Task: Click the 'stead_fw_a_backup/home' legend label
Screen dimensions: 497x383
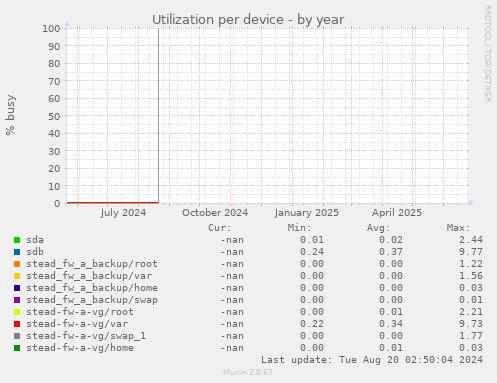Action: click(92, 288)
